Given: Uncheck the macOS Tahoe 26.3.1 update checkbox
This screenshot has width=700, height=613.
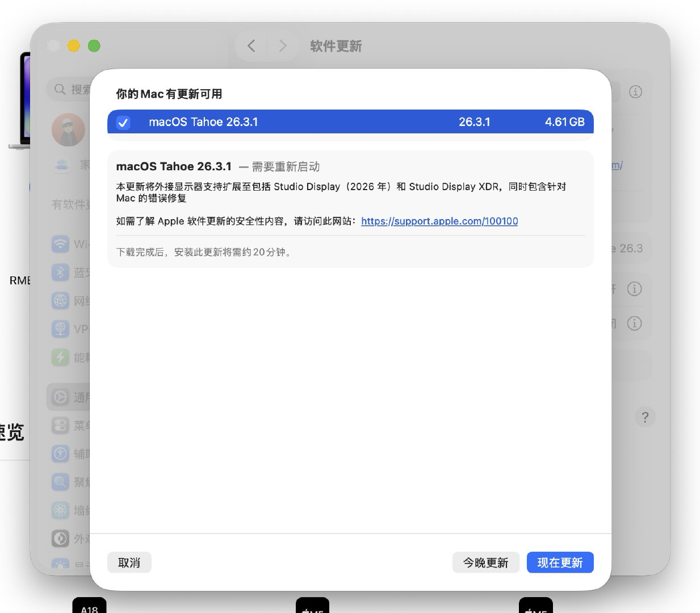Looking at the screenshot, I should click(123, 122).
